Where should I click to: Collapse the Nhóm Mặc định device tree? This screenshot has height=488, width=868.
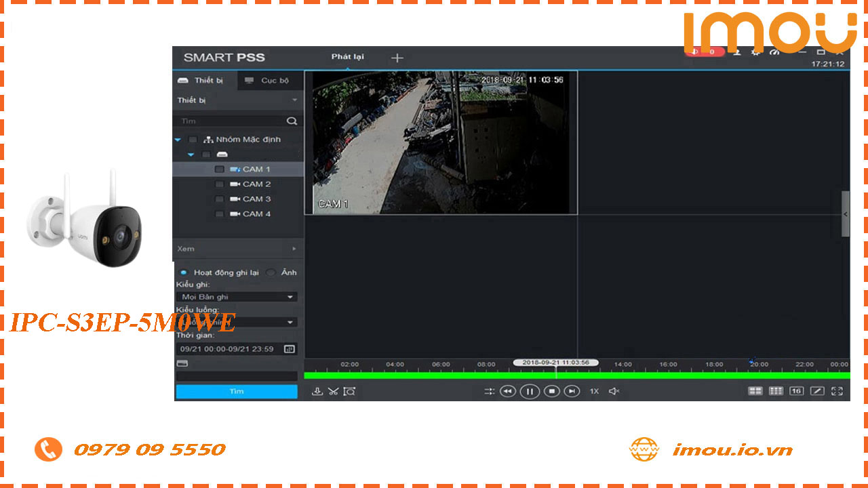pos(178,139)
